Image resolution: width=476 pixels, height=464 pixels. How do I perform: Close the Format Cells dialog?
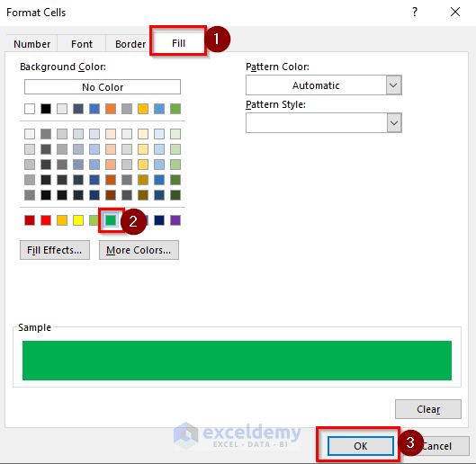pos(455,12)
